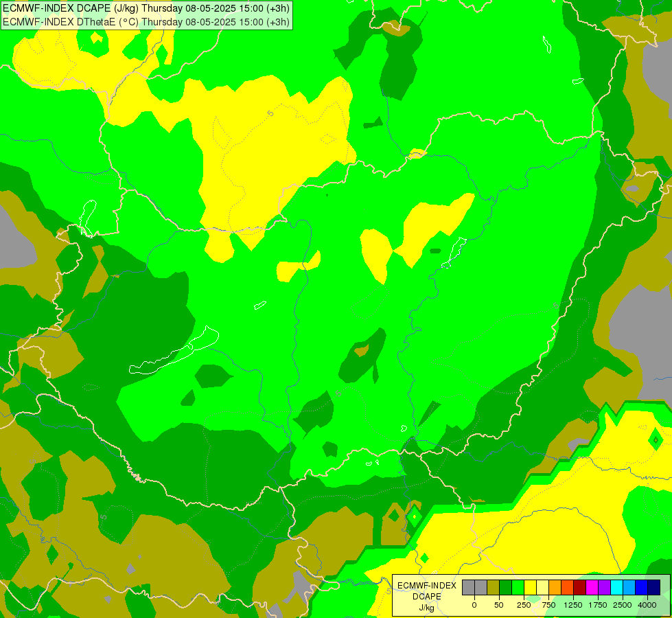The width and height of the screenshot is (672, 618).
Task: Click the '0' legend scale label
Action: (x=474, y=605)
